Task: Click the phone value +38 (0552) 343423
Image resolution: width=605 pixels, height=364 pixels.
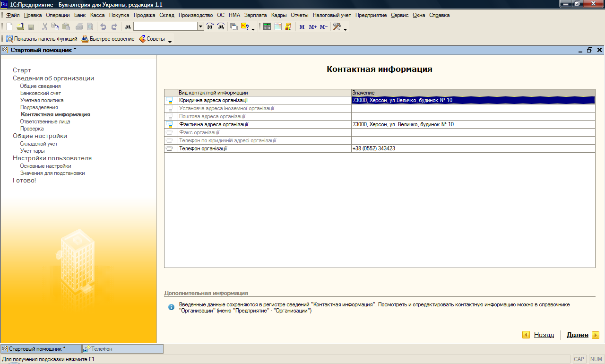Action: click(374, 148)
